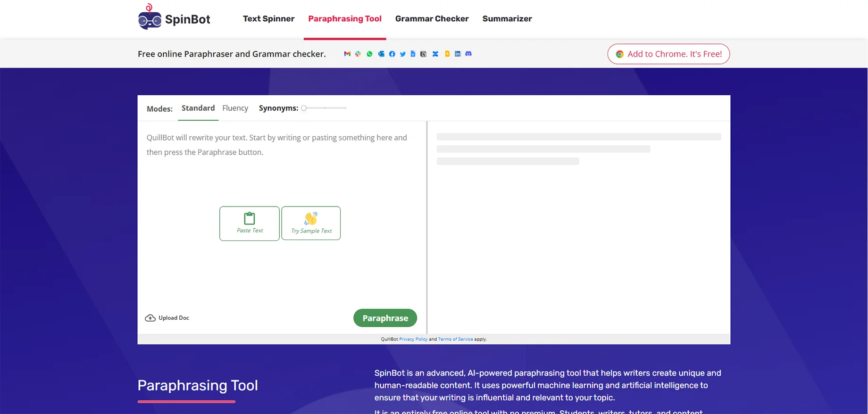
Task: Click the Confluence icon
Action: click(x=435, y=54)
